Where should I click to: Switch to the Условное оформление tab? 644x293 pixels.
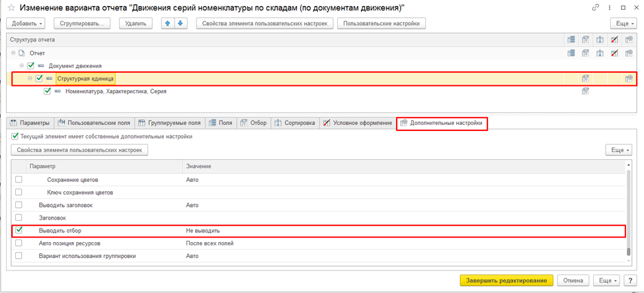pos(358,123)
